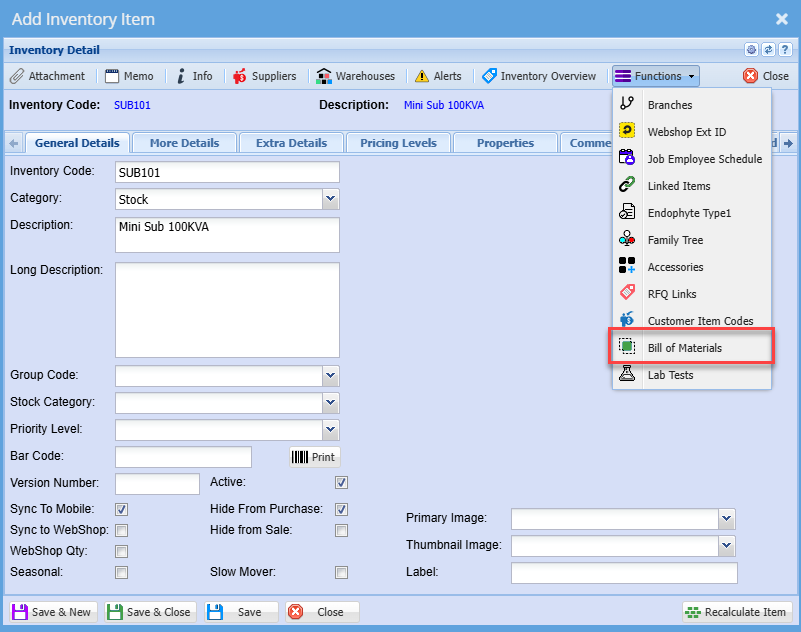Click the Long Description text area
Image resolution: width=801 pixels, height=632 pixels.
227,310
